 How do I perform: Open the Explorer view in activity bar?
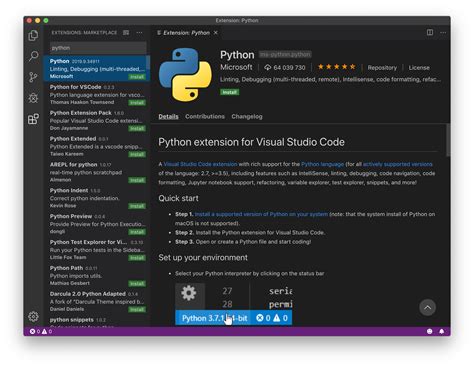click(x=33, y=35)
